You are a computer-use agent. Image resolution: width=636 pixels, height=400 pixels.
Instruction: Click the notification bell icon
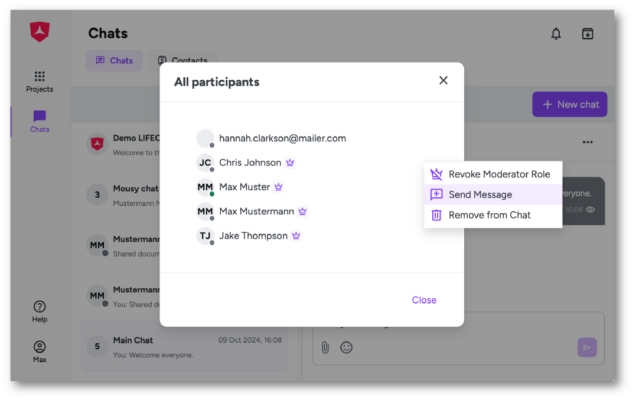coord(556,34)
